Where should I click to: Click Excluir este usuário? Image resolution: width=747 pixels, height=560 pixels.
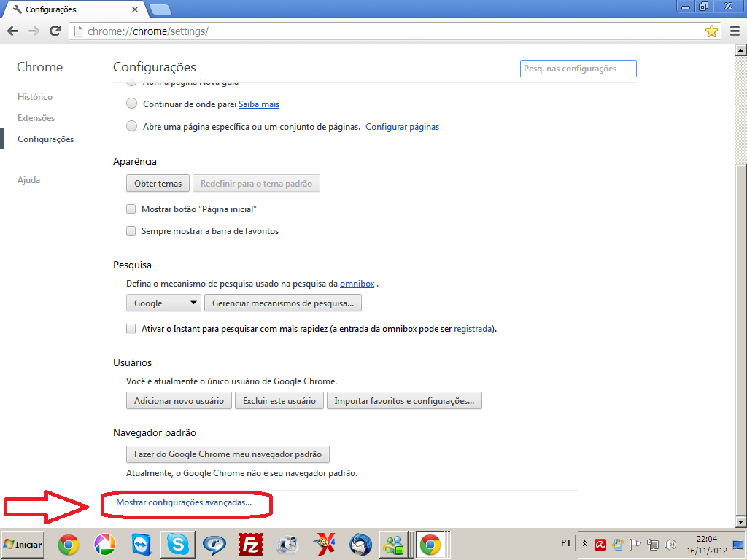[x=279, y=400]
